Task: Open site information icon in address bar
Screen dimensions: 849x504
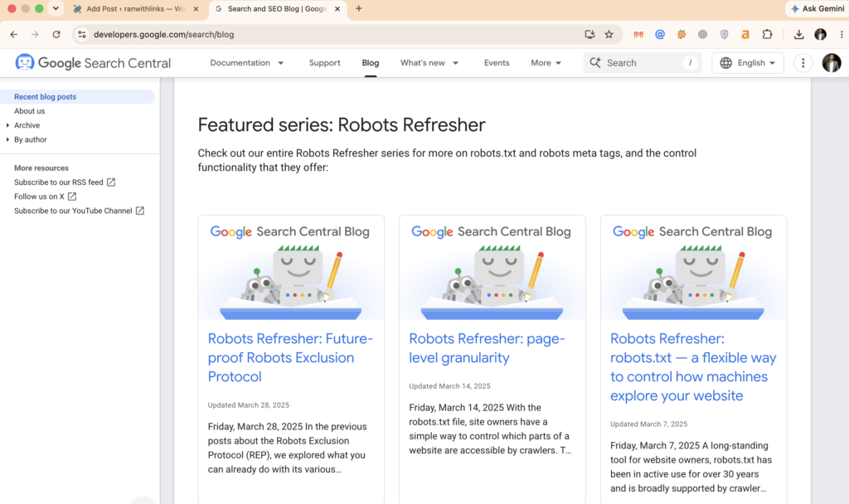Action: click(82, 34)
